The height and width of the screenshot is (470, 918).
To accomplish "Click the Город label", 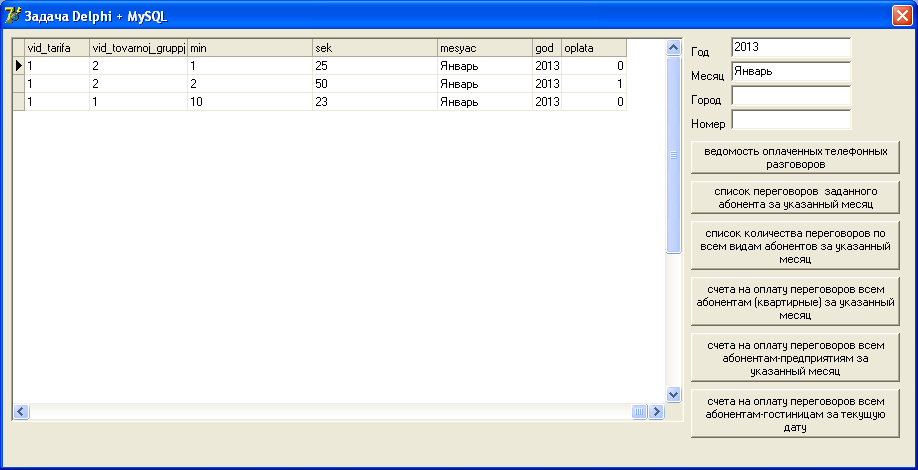I will click(x=706, y=100).
